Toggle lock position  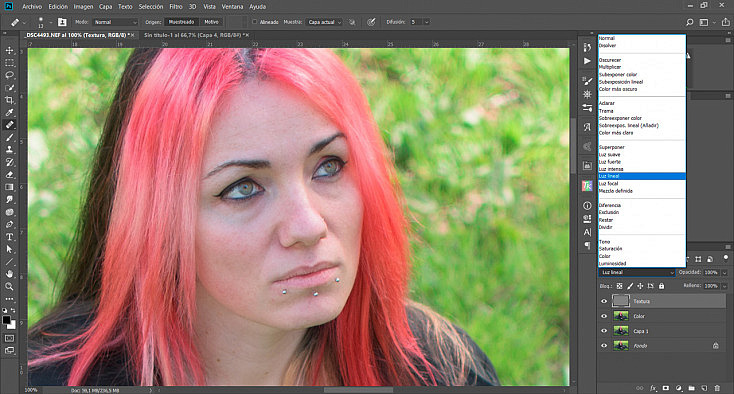[640, 286]
